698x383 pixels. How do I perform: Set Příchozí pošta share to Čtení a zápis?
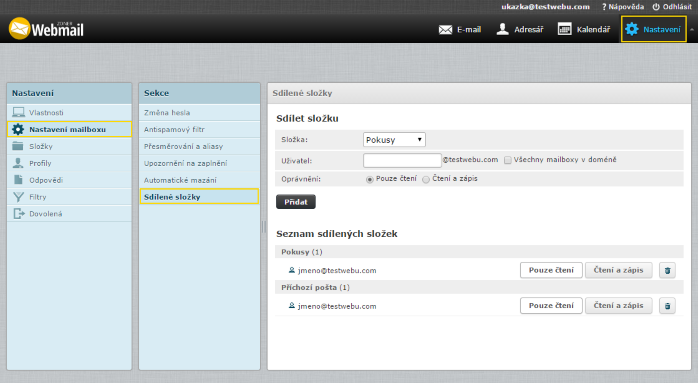coord(618,306)
